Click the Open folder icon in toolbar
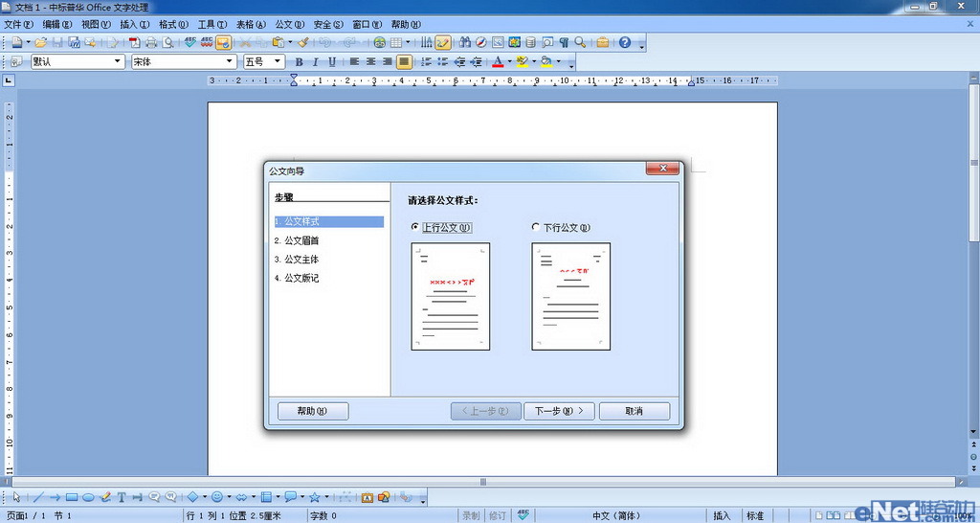Viewport: 980px width, 523px height. tap(40, 42)
